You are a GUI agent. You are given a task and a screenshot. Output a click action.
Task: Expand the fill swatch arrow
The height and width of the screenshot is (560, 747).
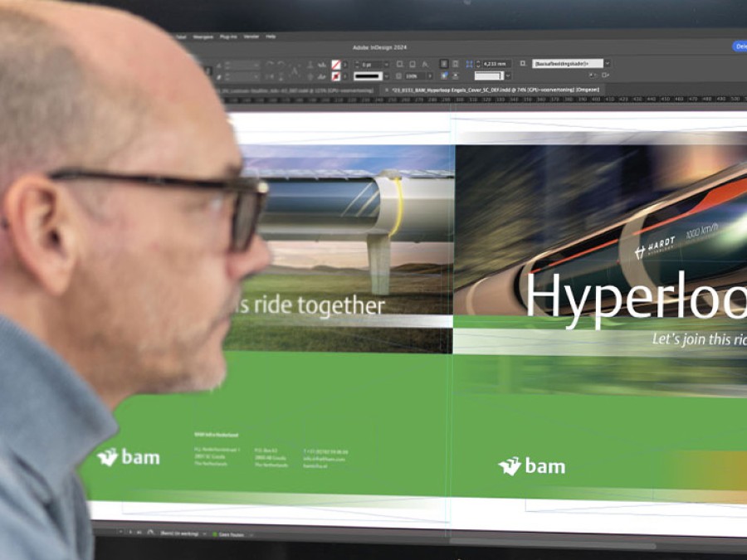click(x=345, y=64)
